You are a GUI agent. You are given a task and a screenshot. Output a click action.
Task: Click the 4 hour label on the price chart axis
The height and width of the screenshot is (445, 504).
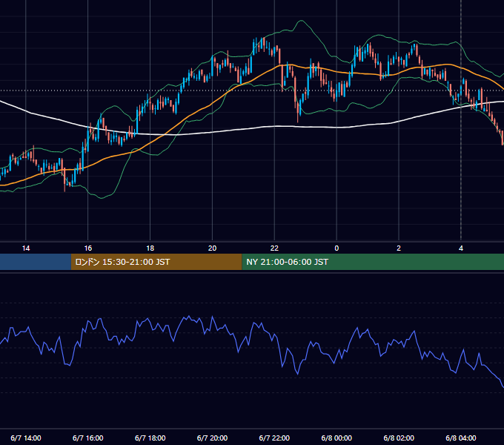pyautogui.click(x=461, y=248)
